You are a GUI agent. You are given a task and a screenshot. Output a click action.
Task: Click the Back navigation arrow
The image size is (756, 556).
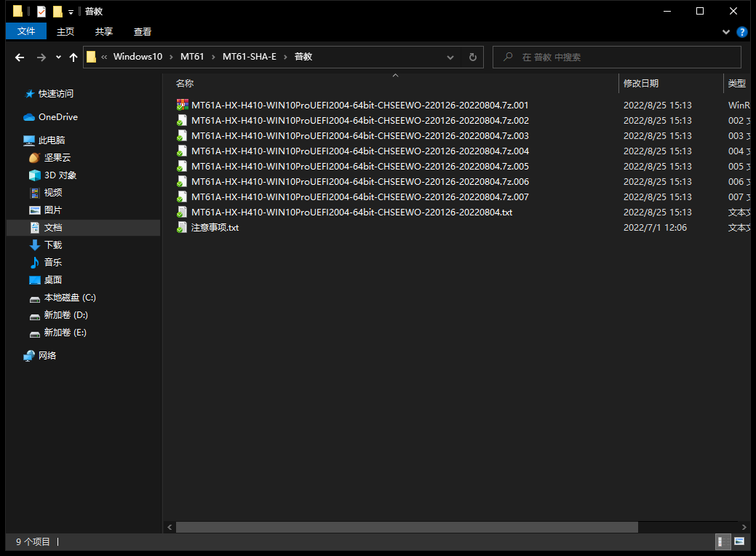(20, 57)
